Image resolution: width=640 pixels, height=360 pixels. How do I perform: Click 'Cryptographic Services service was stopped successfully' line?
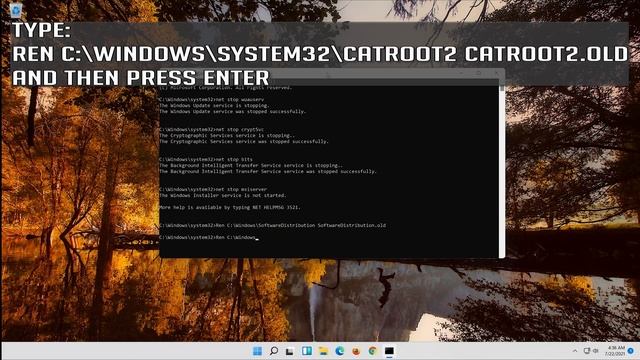coord(244,142)
